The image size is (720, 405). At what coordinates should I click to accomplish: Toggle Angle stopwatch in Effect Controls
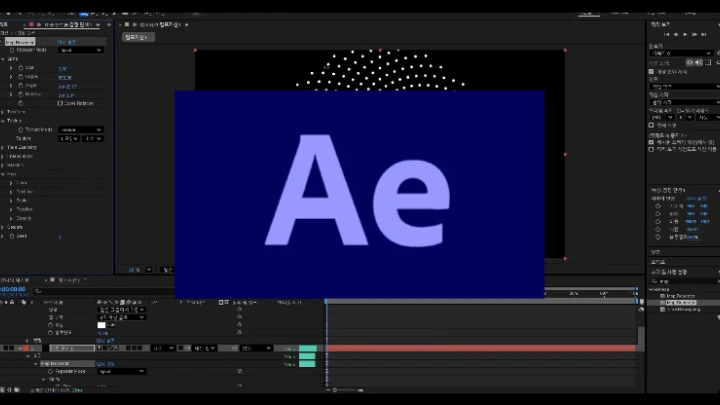click(x=21, y=85)
